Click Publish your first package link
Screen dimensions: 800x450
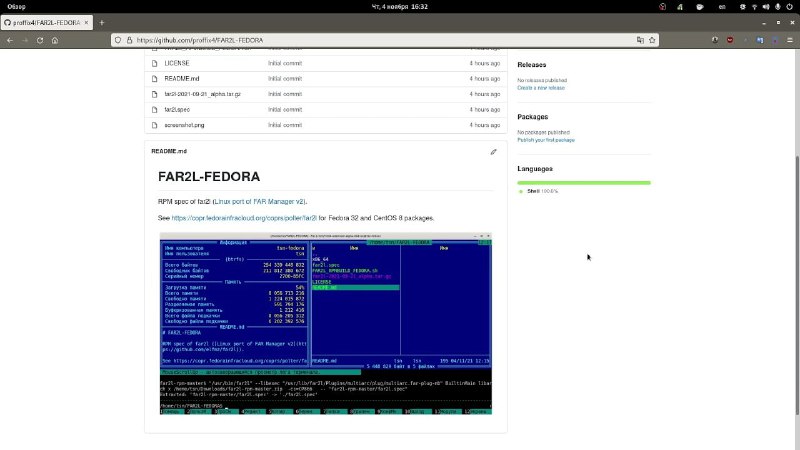click(546, 140)
